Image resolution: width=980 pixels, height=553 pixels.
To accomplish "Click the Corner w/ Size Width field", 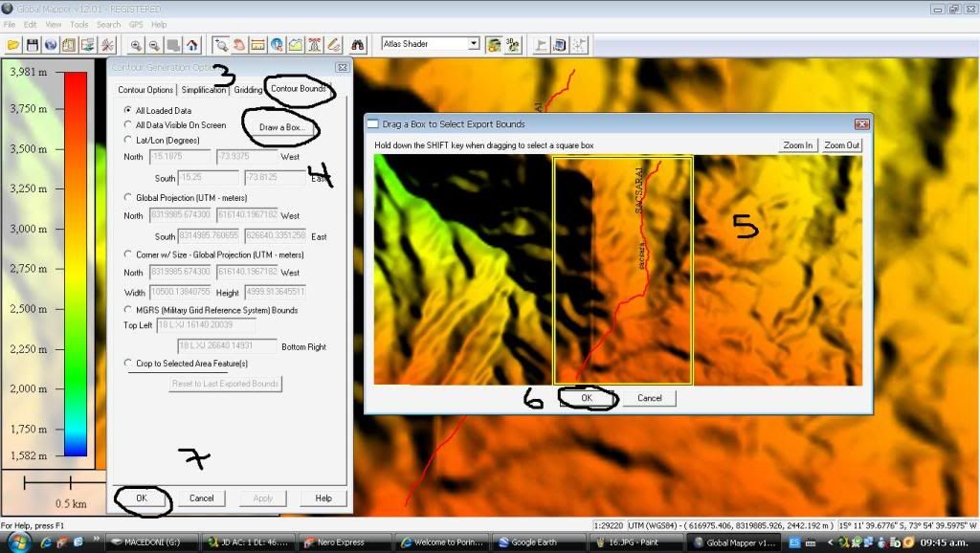I will pyautogui.click(x=180, y=292).
